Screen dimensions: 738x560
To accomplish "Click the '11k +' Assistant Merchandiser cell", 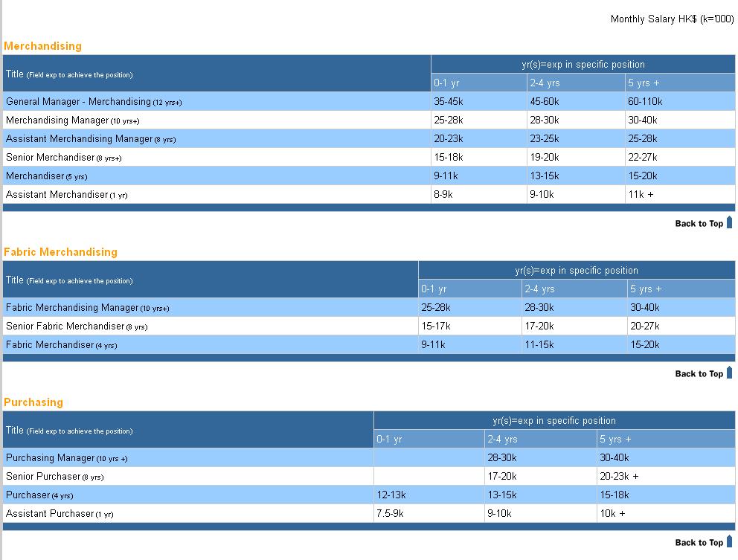I will point(641,195).
